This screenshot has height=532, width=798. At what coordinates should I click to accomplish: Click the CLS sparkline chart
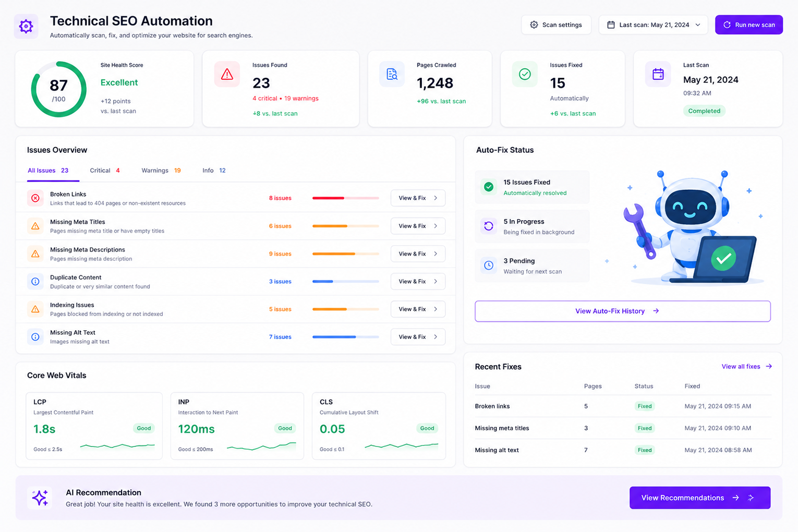pos(401,445)
